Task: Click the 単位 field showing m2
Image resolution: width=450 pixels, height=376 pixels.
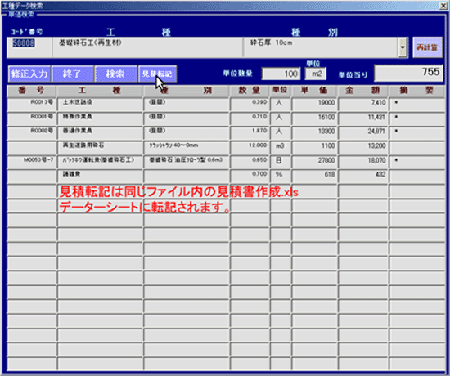Action: pos(315,74)
